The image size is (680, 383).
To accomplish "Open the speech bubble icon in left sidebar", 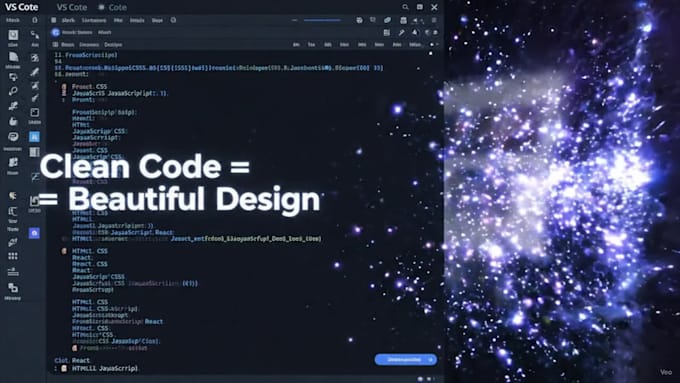I will click(x=13, y=137).
